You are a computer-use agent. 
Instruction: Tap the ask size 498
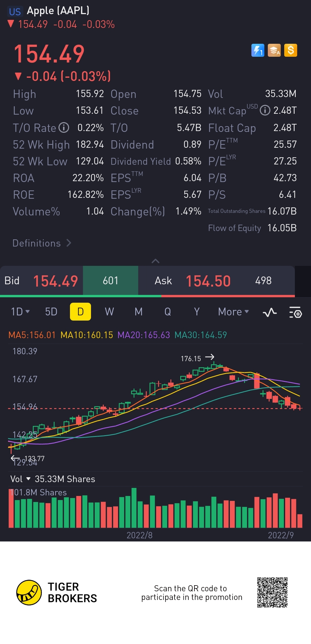coord(263,281)
